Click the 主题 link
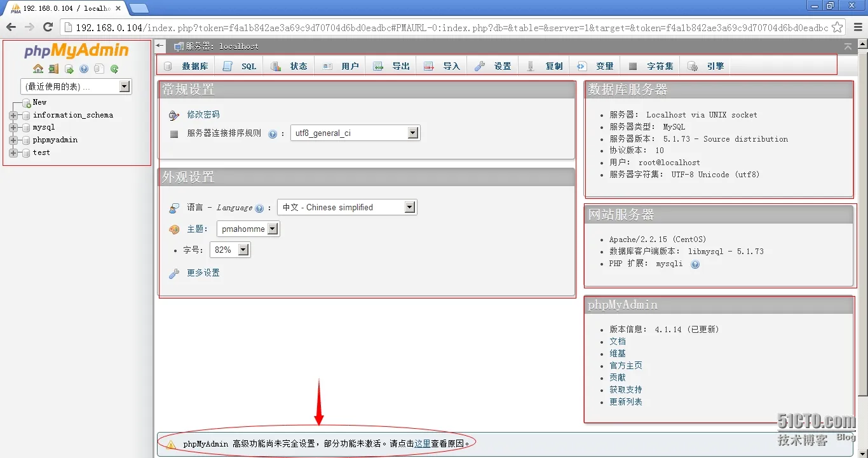868x458 pixels. click(195, 229)
